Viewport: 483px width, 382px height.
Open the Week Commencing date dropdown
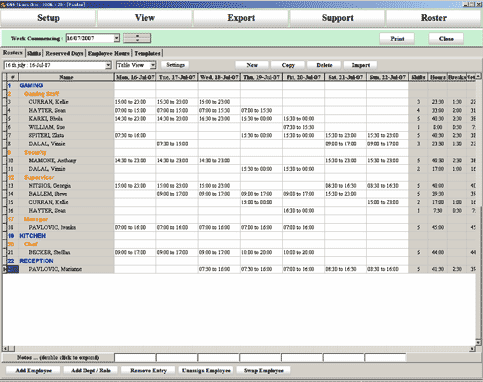[x=116, y=38]
